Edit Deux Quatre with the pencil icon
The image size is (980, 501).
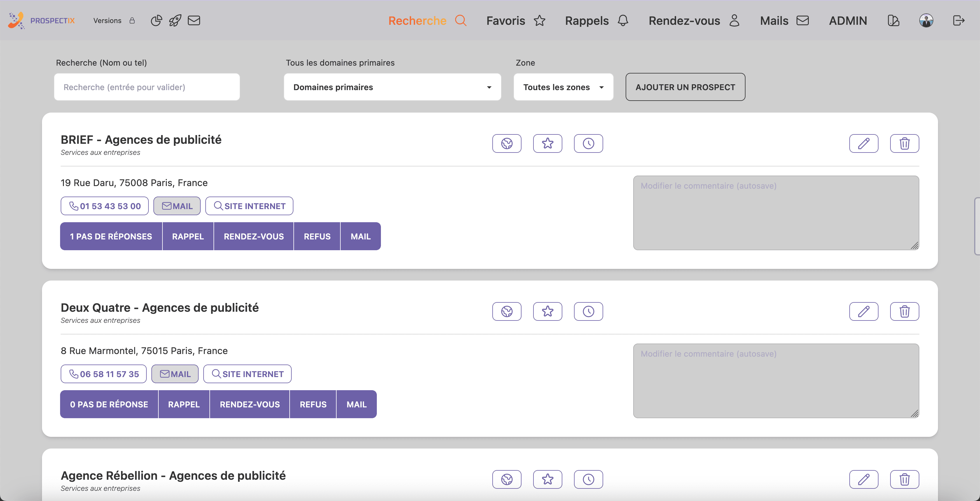click(864, 311)
